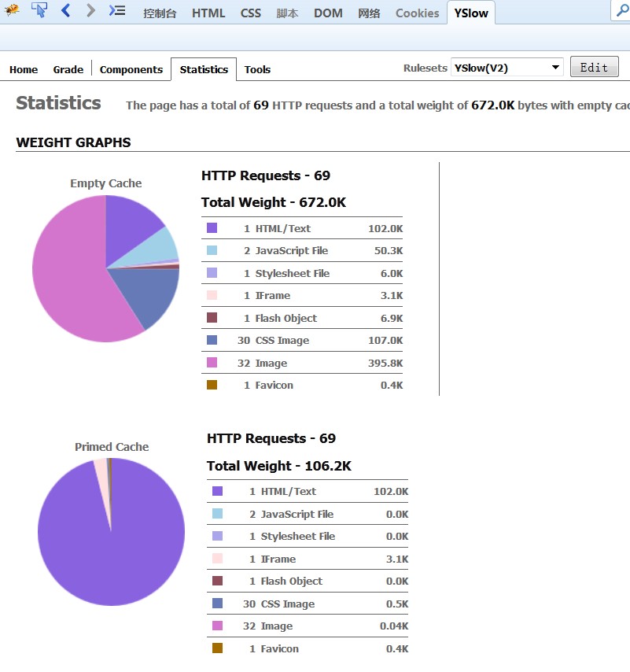This screenshot has width=630, height=672.
Task: Switch to the Cookies panel tab
Action: tap(417, 13)
